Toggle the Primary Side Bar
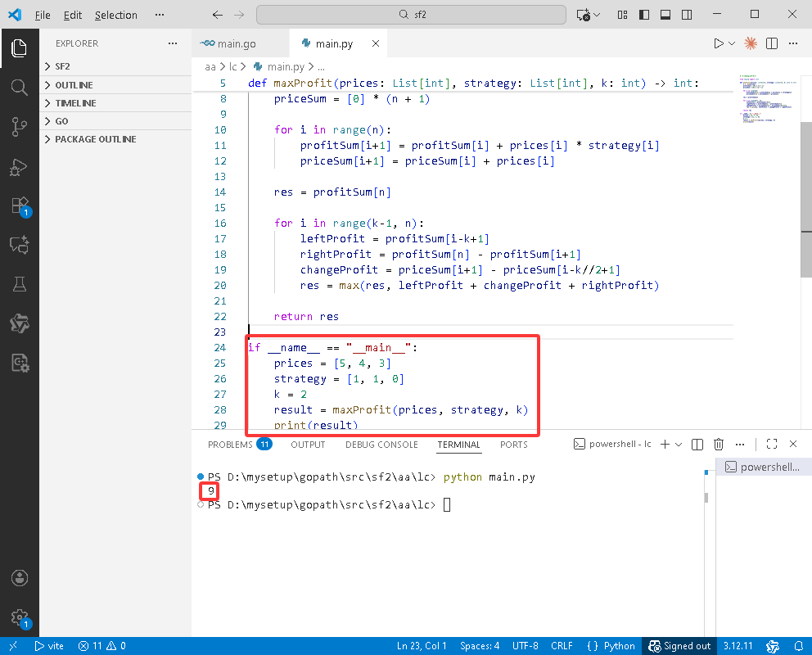The height and width of the screenshot is (655, 812). coord(644,15)
